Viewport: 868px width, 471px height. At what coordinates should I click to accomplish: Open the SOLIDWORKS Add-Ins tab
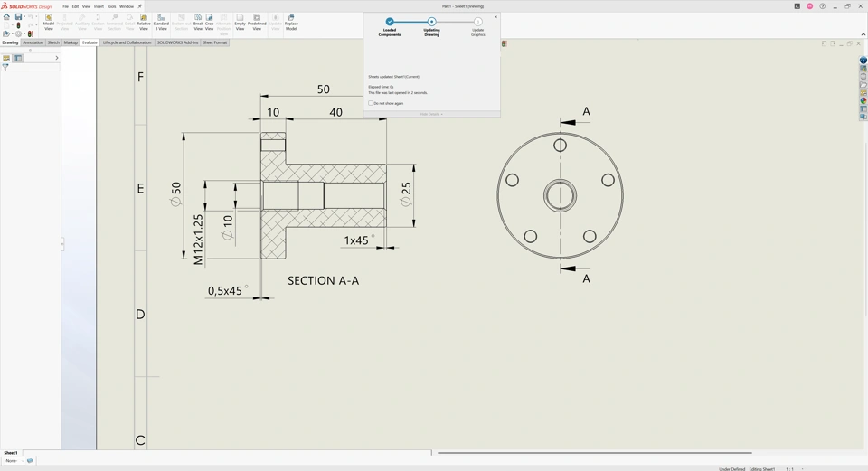177,42
